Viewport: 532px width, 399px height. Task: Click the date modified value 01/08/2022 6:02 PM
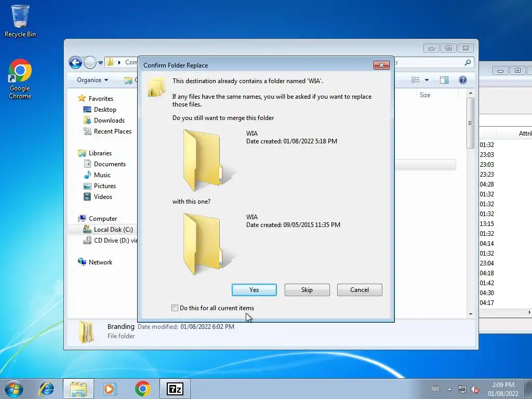(x=207, y=327)
